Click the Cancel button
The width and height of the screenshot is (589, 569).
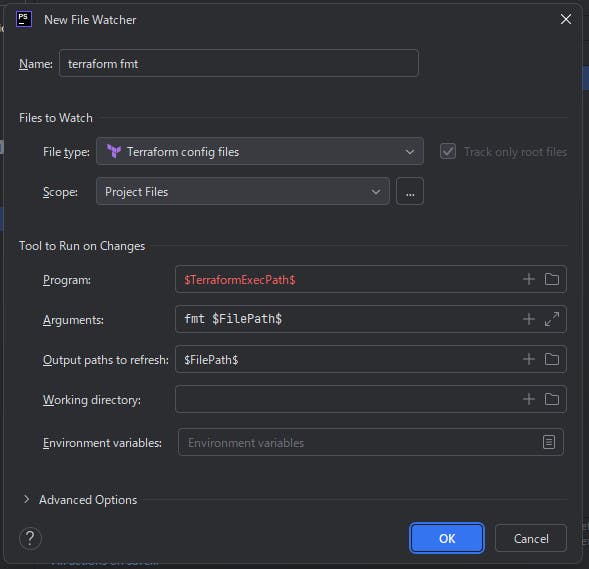[x=531, y=538]
